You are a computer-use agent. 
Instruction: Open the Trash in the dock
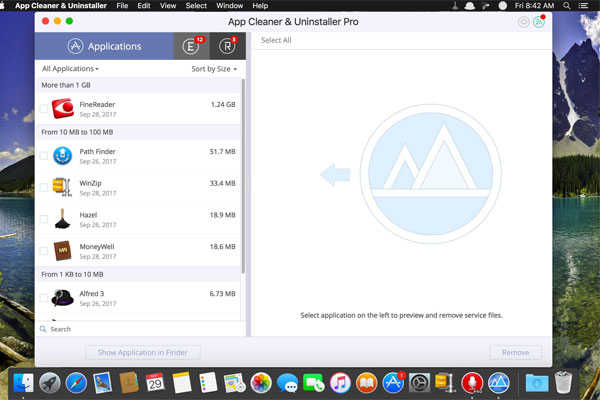pyautogui.click(x=564, y=382)
